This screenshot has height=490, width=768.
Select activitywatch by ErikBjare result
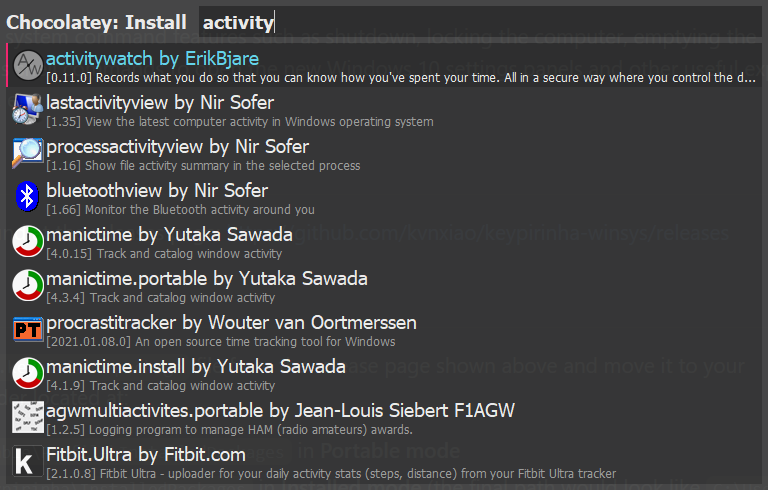(384, 65)
